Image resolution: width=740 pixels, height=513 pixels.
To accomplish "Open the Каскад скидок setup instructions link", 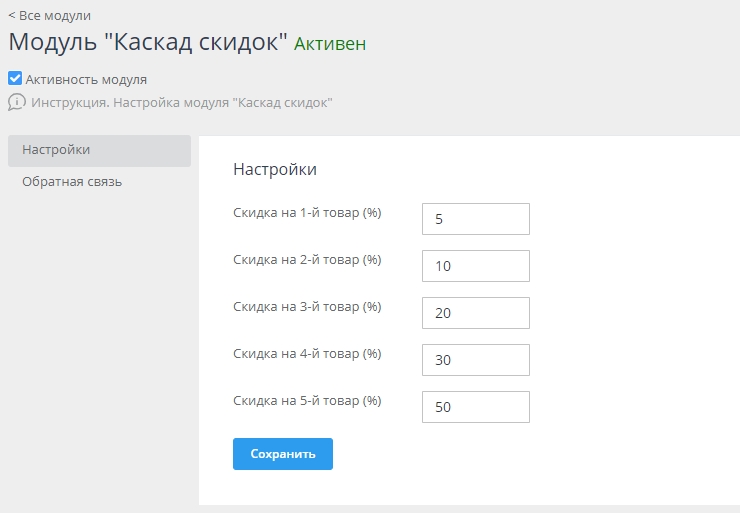I will pyautogui.click(x=181, y=102).
